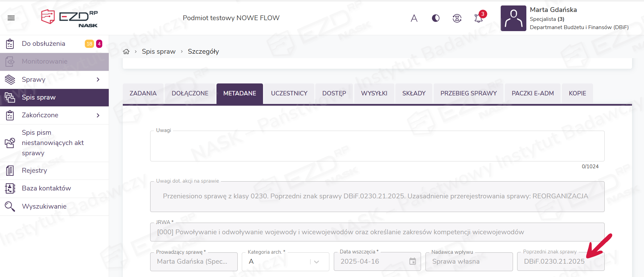Open calendar picker in Data wszczęcia
Image resolution: width=644 pixels, height=277 pixels.
[x=412, y=262]
